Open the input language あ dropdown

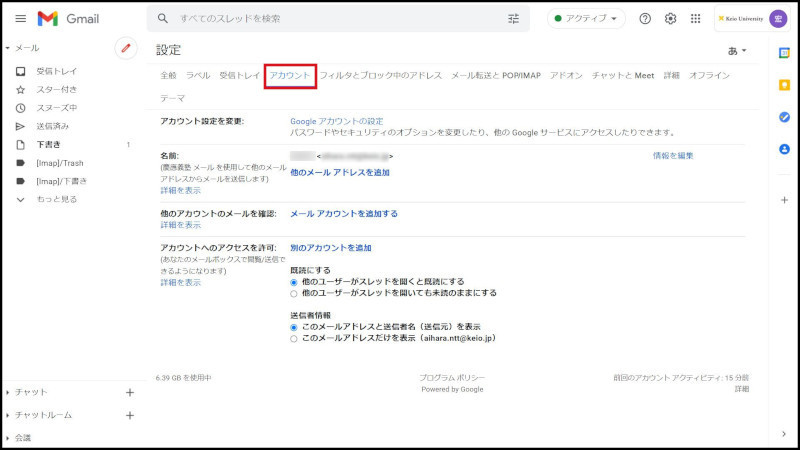click(737, 50)
